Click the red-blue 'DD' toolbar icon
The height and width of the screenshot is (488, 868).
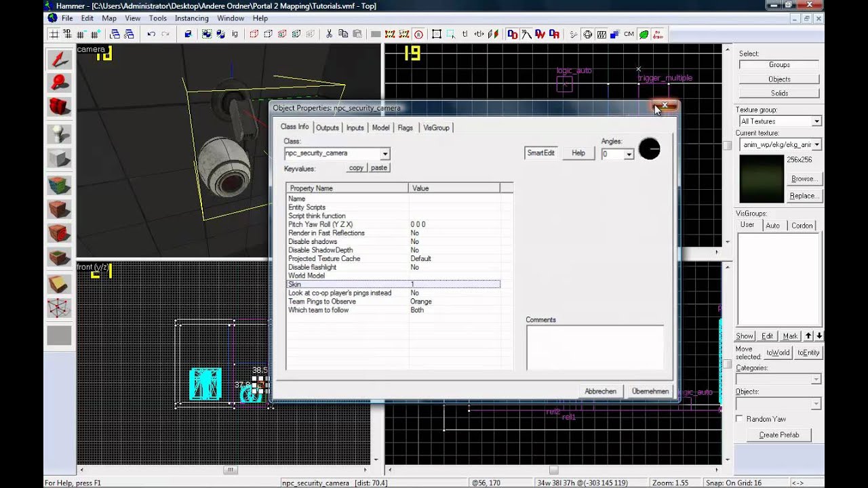513,34
